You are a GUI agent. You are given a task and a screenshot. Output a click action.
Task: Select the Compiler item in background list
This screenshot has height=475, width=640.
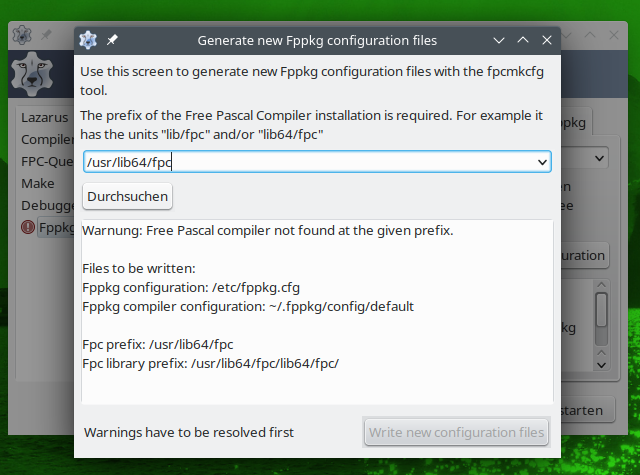pyautogui.click(x=47, y=140)
